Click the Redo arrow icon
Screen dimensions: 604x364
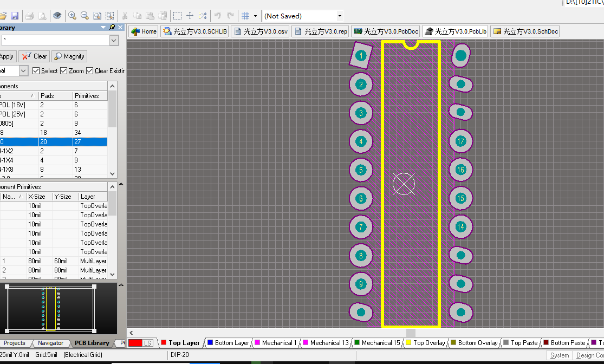coord(230,16)
